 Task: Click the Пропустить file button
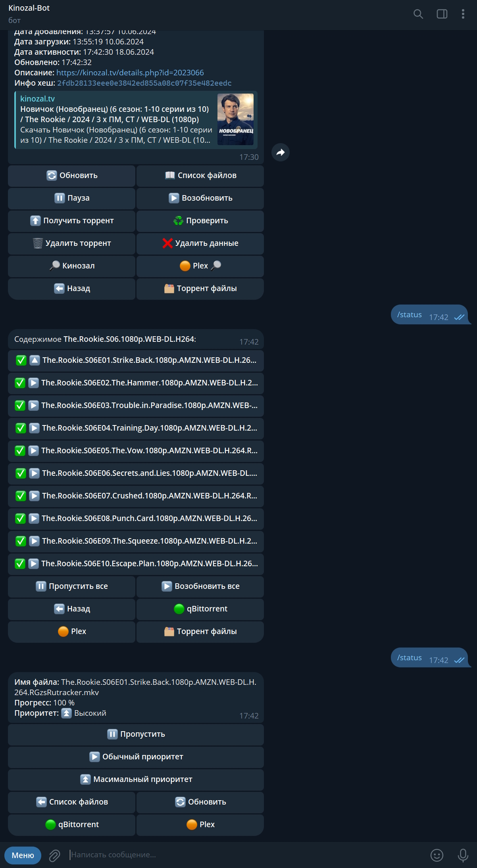pos(136,734)
